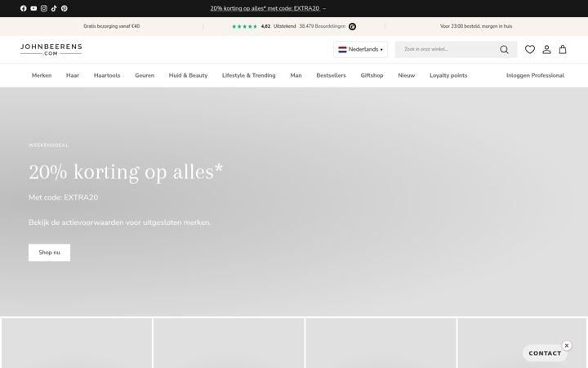Open the Geuren menu
Screen dimensions: 588x368
pyautogui.click(x=145, y=75)
